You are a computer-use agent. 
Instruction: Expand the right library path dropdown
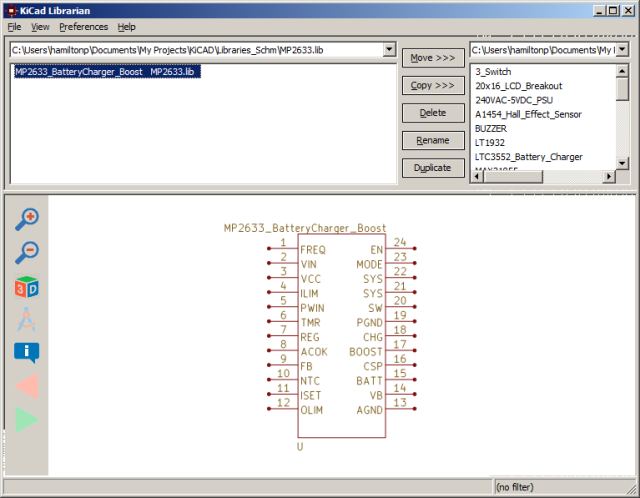click(622, 50)
